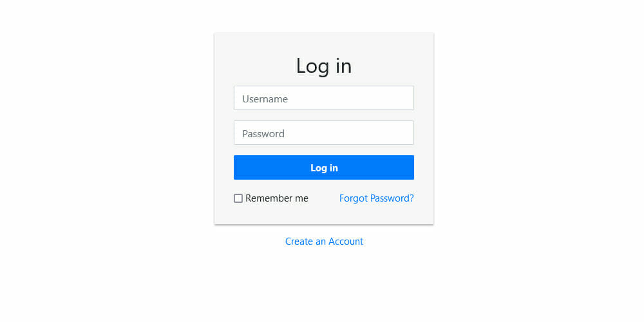Place cursor in the Username box

(324, 98)
